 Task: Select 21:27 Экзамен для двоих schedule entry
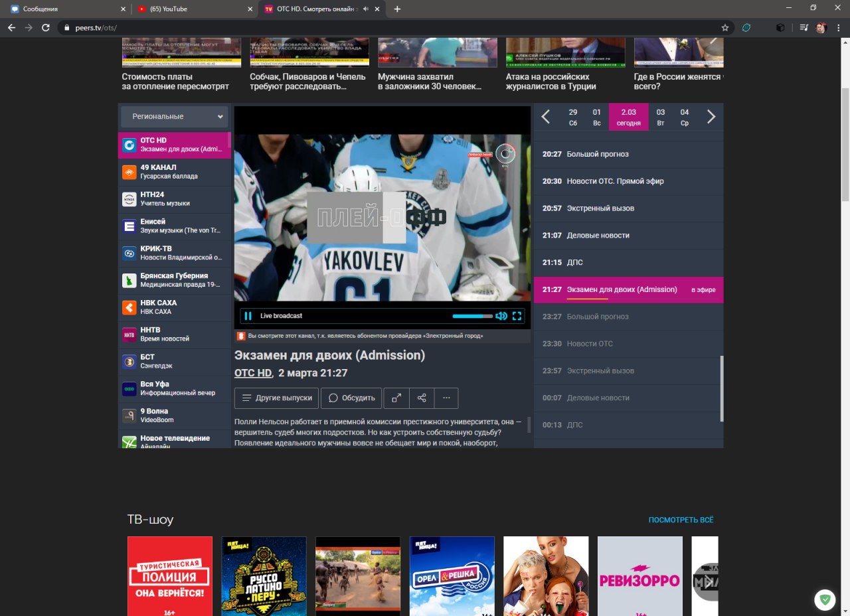click(628, 289)
